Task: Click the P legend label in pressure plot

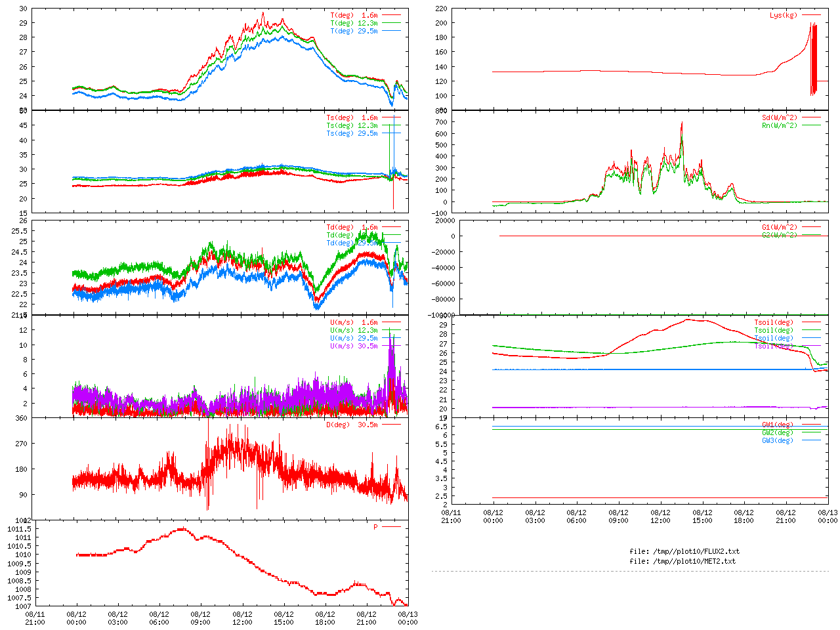Action: point(375,527)
